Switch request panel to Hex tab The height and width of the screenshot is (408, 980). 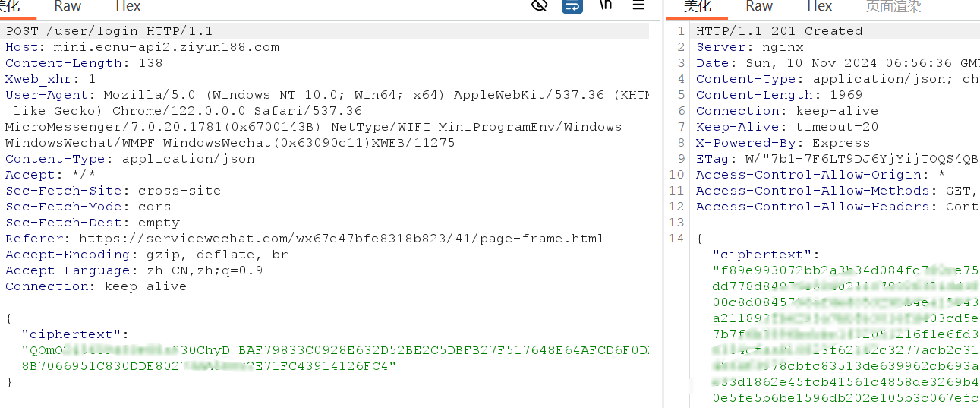(x=128, y=6)
